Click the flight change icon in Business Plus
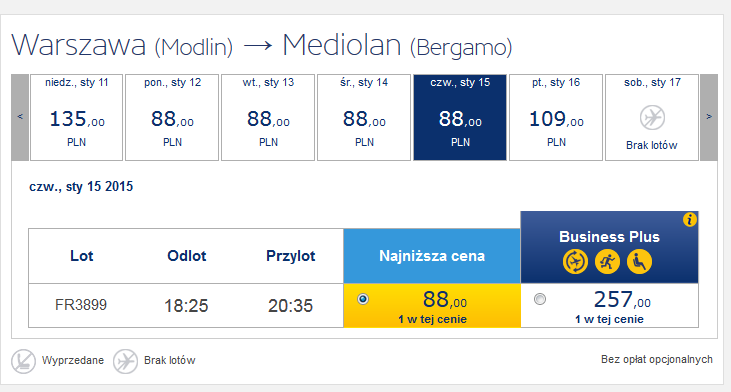 tap(575, 261)
